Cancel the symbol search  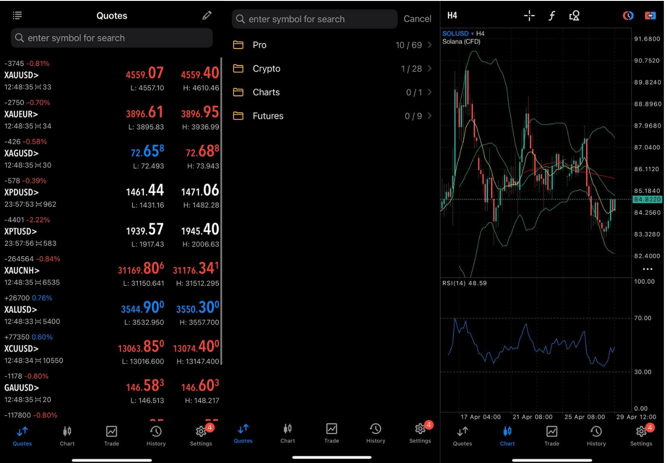[x=417, y=19]
